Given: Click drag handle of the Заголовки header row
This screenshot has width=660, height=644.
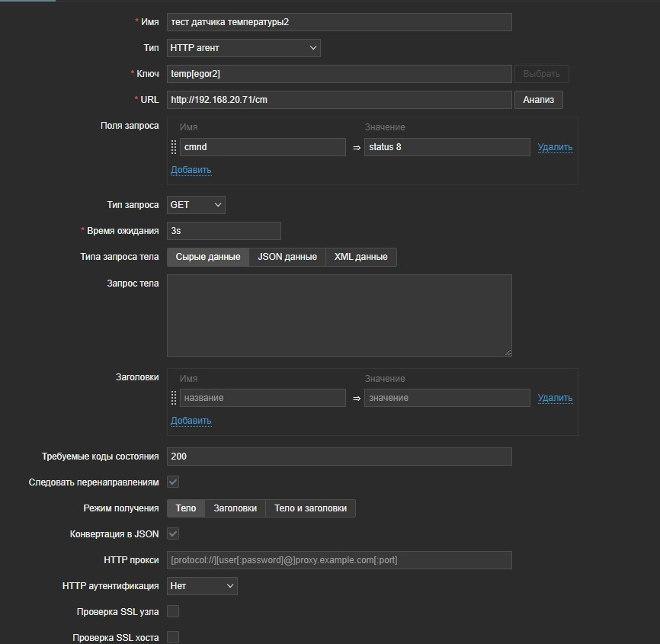Looking at the screenshot, I should point(174,398).
